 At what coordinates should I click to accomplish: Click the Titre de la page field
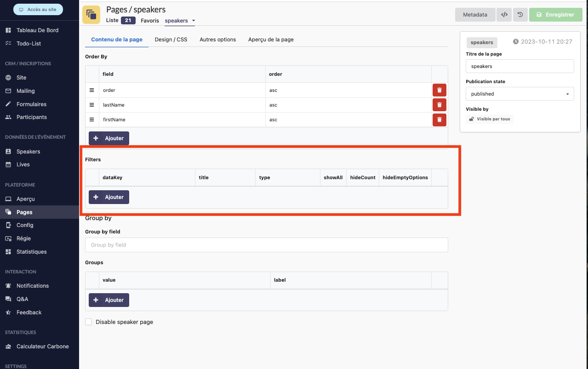519,66
